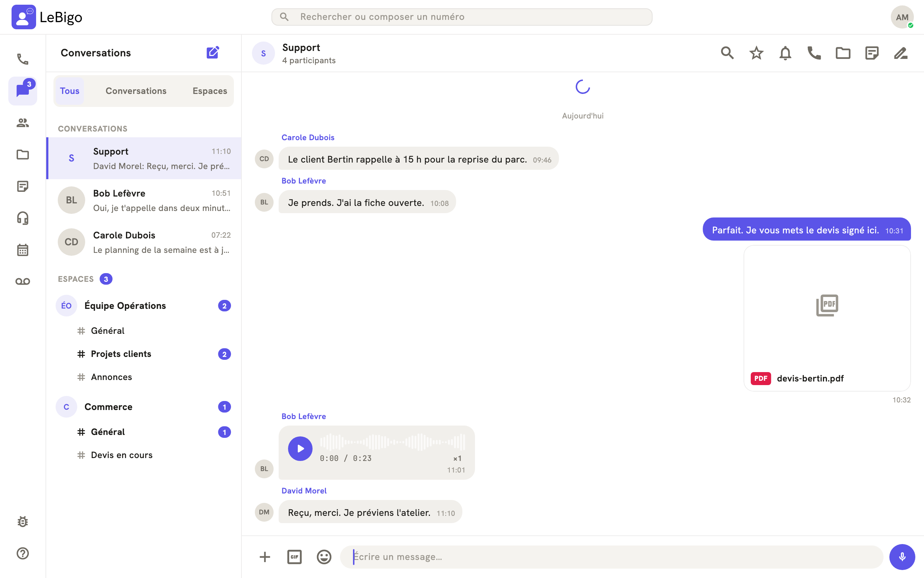Add an attachment with the plus icon
The width and height of the screenshot is (924, 578).
pos(265,557)
